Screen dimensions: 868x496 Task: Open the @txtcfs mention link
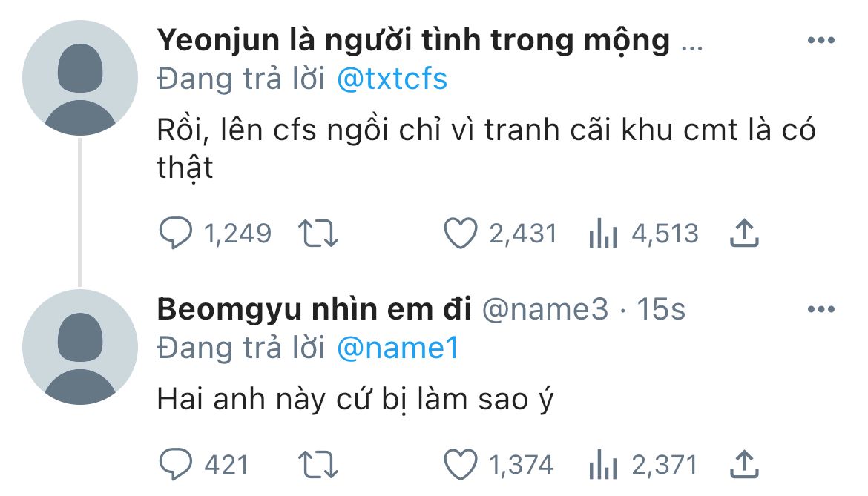click(392, 79)
